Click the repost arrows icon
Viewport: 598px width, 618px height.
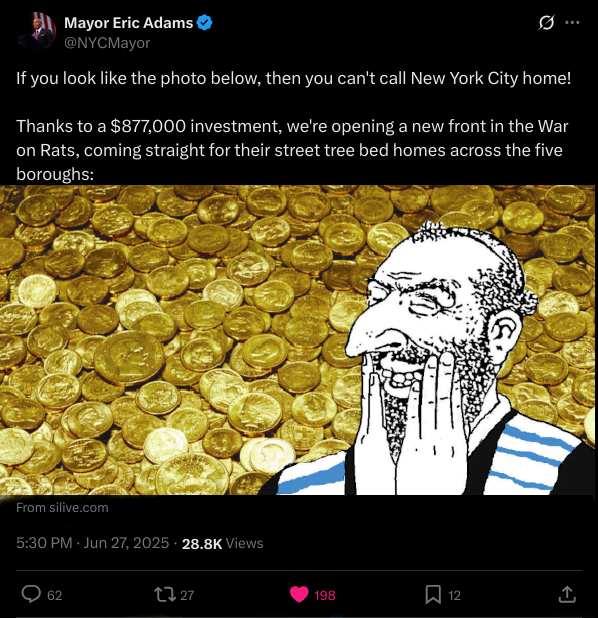coord(165,594)
